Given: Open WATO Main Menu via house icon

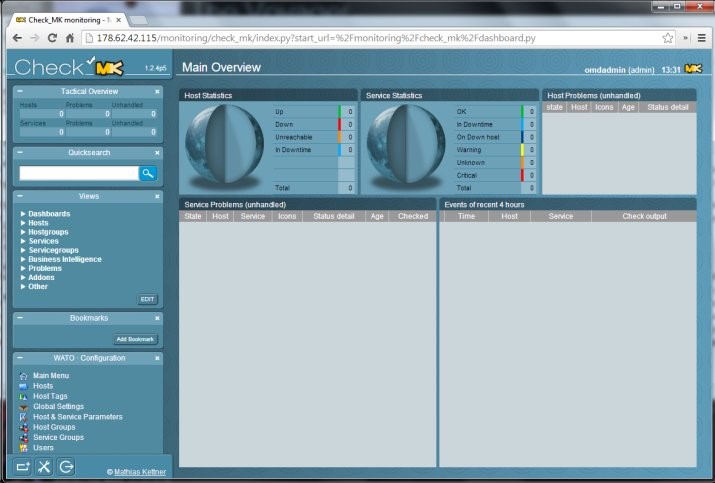Looking at the screenshot, I should pos(24,375).
